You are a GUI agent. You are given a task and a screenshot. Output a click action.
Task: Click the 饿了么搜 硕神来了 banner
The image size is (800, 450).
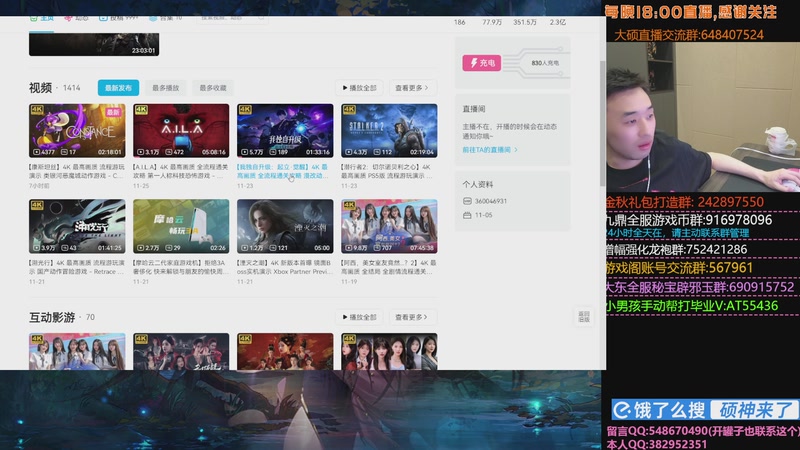pyautogui.click(x=705, y=409)
